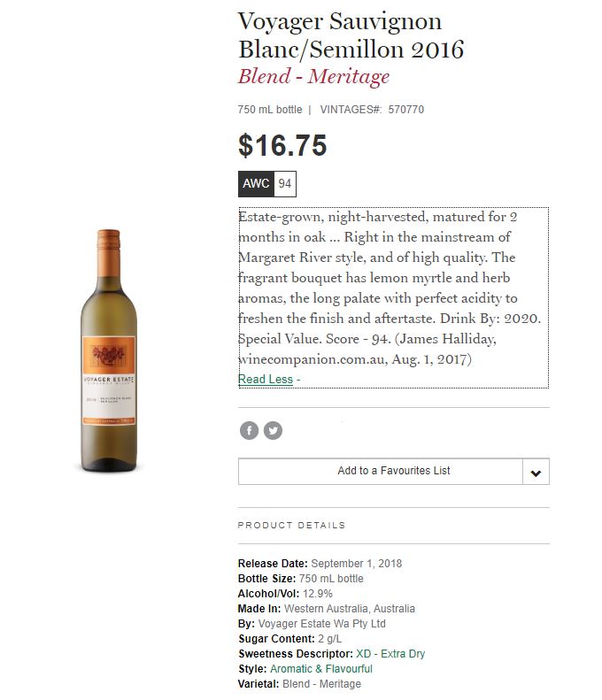This screenshot has height=700, width=602.
Task: Click the Alcohol/Vol 12.9% value
Action: click(320, 594)
